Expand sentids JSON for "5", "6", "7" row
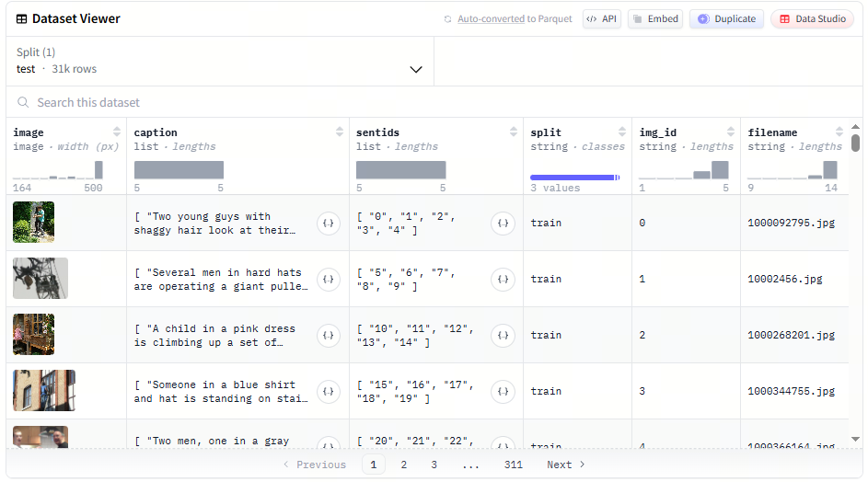 coord(503,280)
